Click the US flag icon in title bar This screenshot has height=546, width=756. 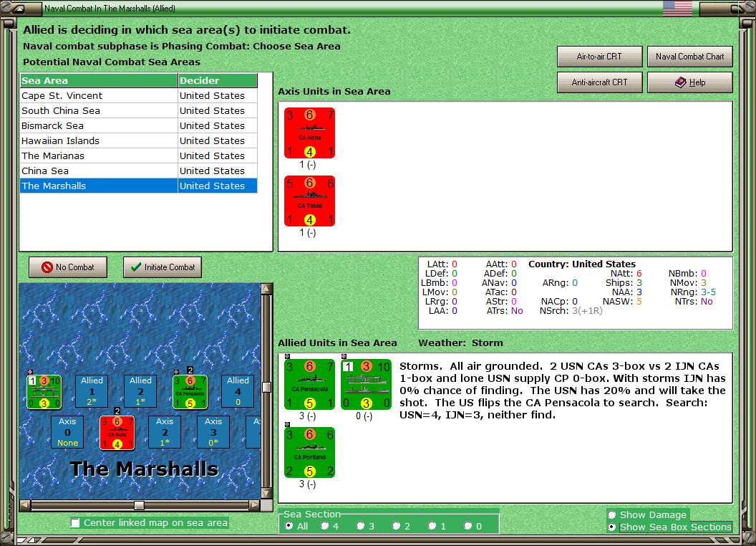[x=677, y=8]
